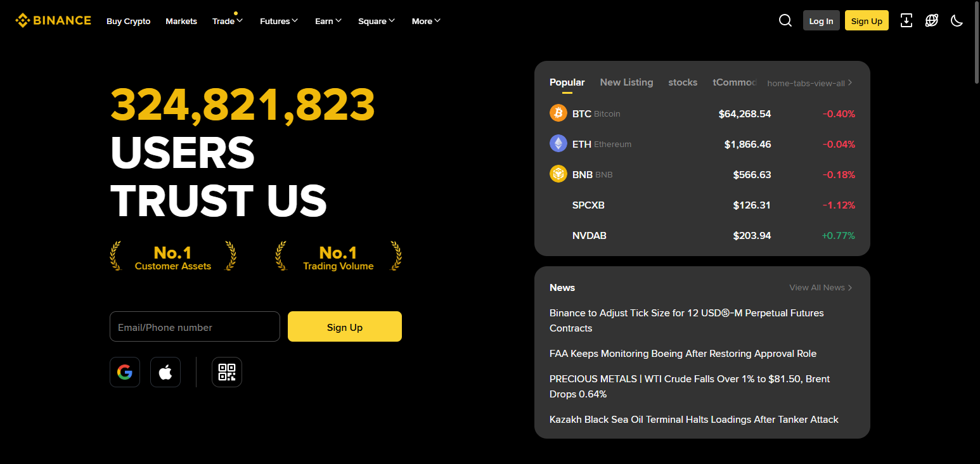
Task: Select the Popular tab
Action: point(567,82)
